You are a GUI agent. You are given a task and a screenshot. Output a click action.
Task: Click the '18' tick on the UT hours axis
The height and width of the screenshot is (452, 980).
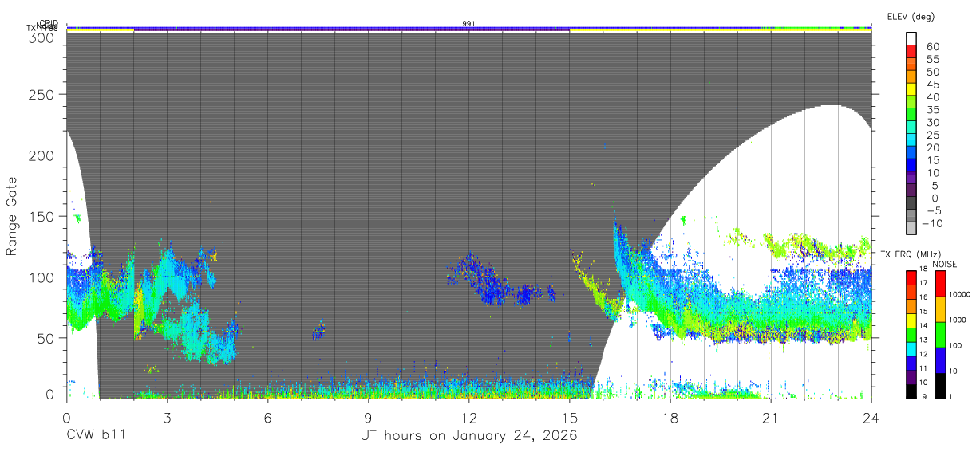(670, 417)
